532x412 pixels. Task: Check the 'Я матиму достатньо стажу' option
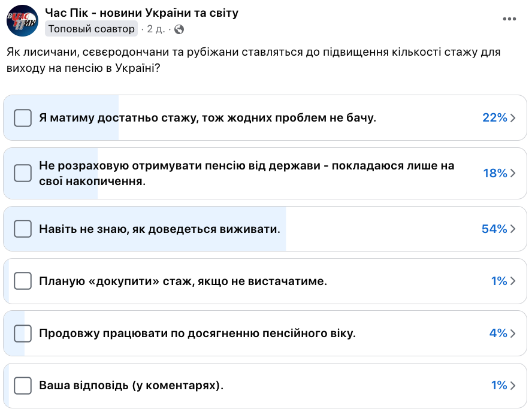click(x=23, y=118)
